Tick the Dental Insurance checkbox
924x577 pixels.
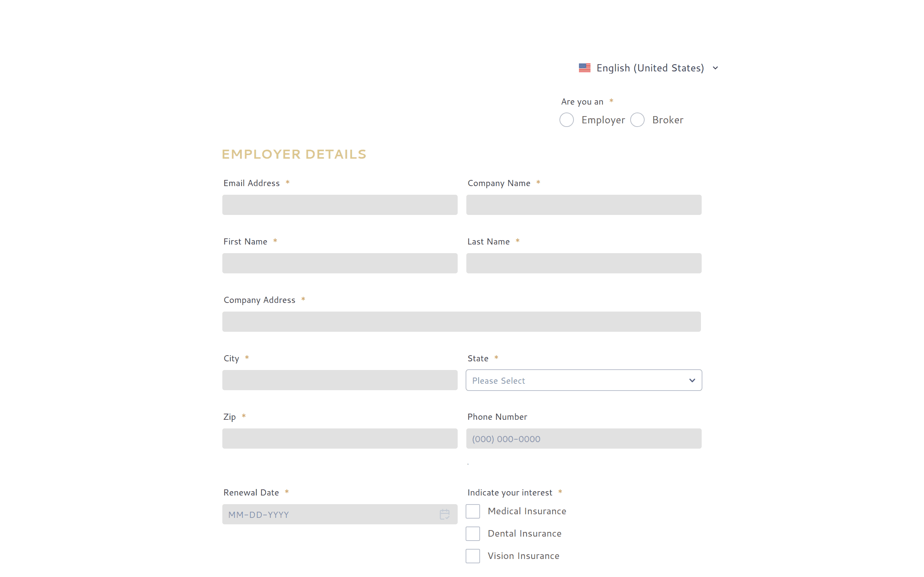(x=473, y=533)
